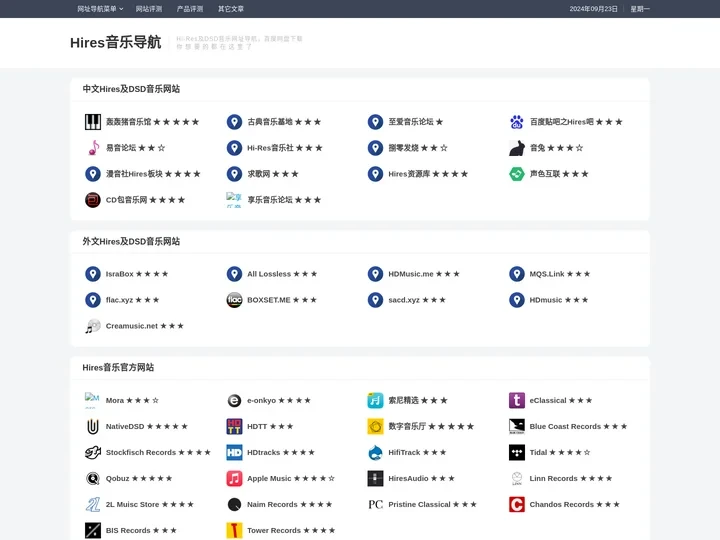
Task: Open the 网站评测 menu item
Action: (149, 9)
